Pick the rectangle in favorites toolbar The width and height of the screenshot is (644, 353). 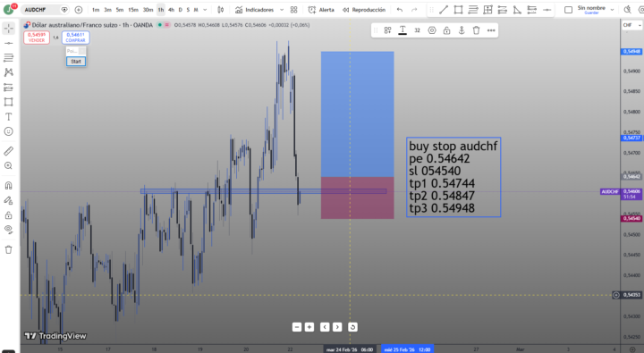(x=458, y=10)
